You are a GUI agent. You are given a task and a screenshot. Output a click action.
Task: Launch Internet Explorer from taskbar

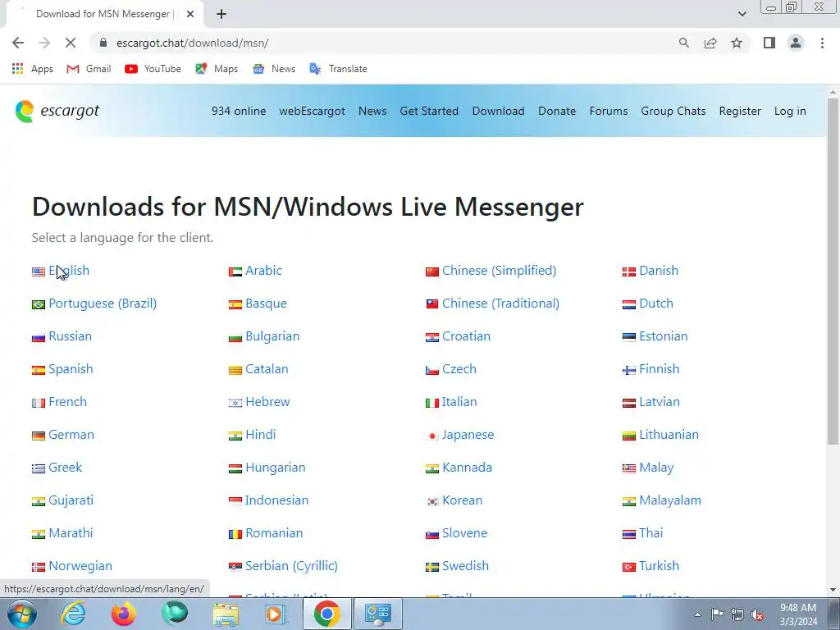pyautogui.click(x=72, y=614)
